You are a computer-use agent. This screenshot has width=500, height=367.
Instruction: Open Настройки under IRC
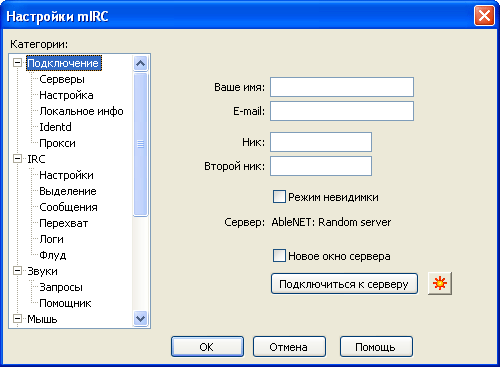coord(66,175)
